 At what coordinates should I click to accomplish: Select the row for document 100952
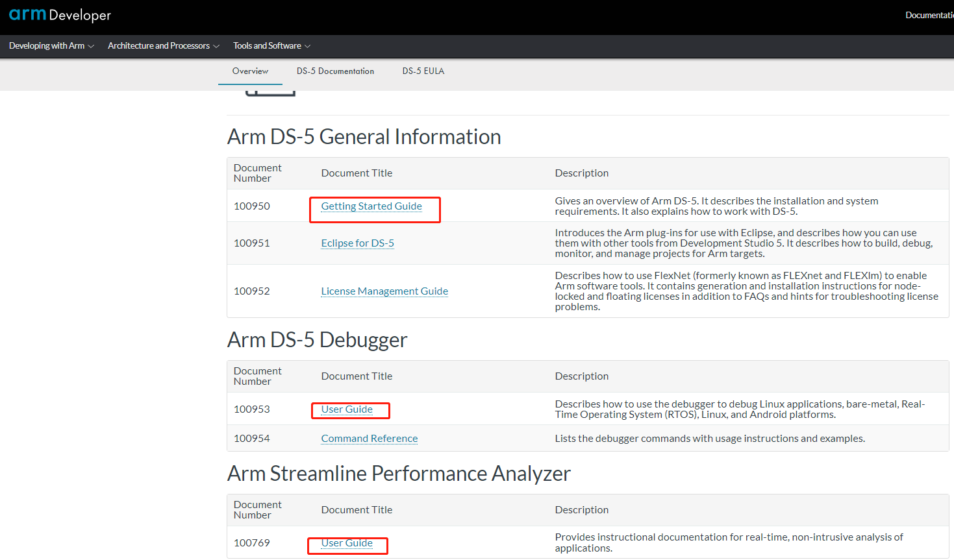pos(251,291)
